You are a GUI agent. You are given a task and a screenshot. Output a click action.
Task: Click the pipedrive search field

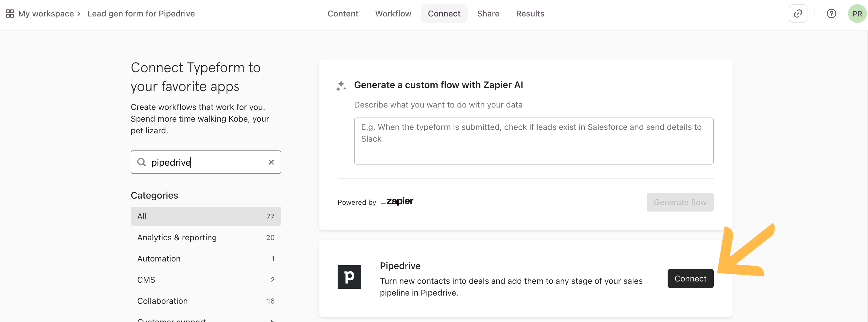[x=206, y=162]
